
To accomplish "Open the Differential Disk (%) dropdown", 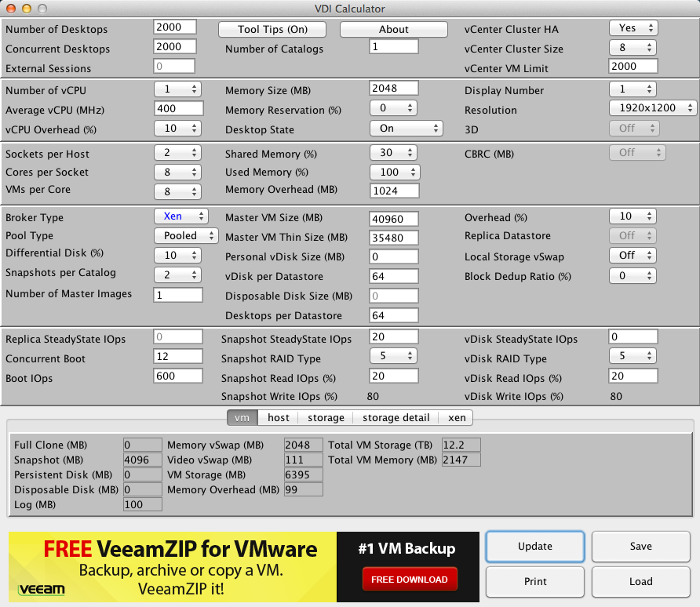I will coord(177,256).
